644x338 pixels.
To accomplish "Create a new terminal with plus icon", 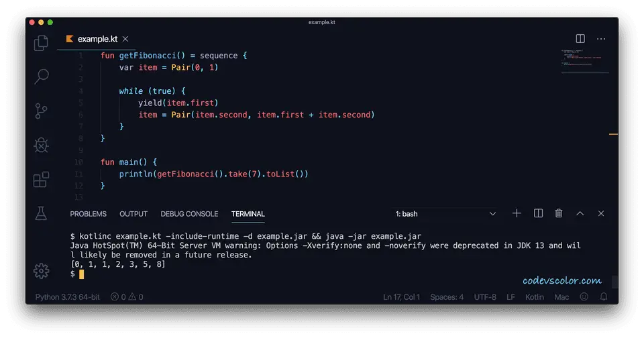I will 517,213.
